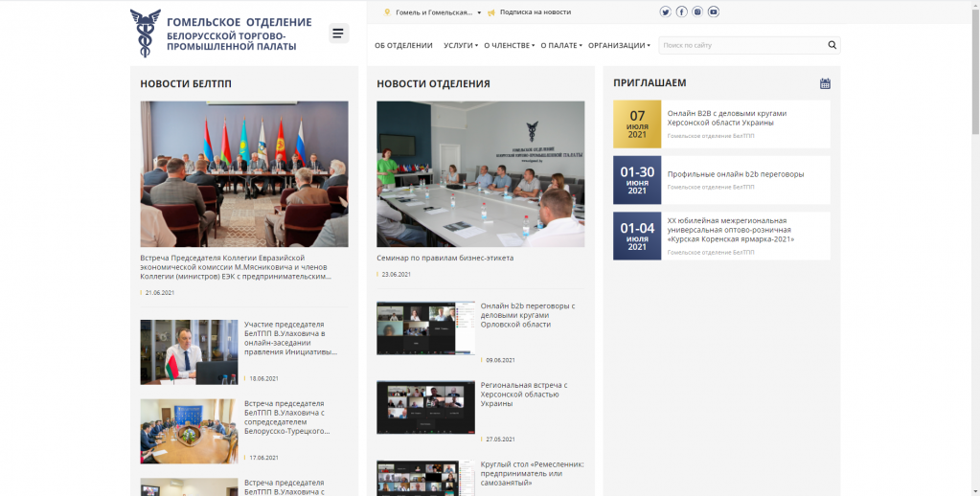The image size is (980, 496).
Task: Open the business etiquette seminar photo
Action: [481, 174]
